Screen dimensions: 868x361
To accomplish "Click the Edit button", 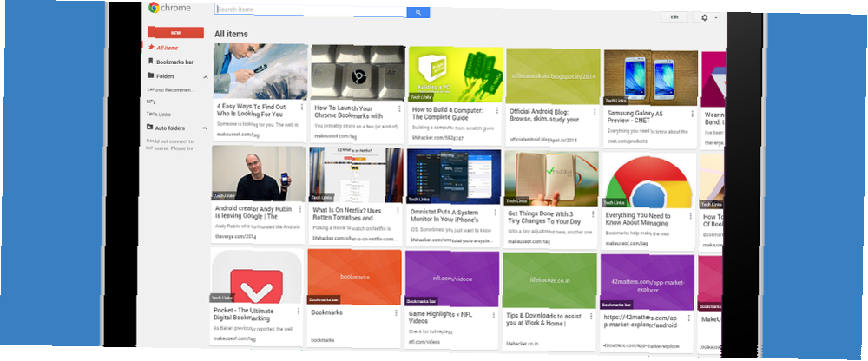I will (x=674, y=17).
